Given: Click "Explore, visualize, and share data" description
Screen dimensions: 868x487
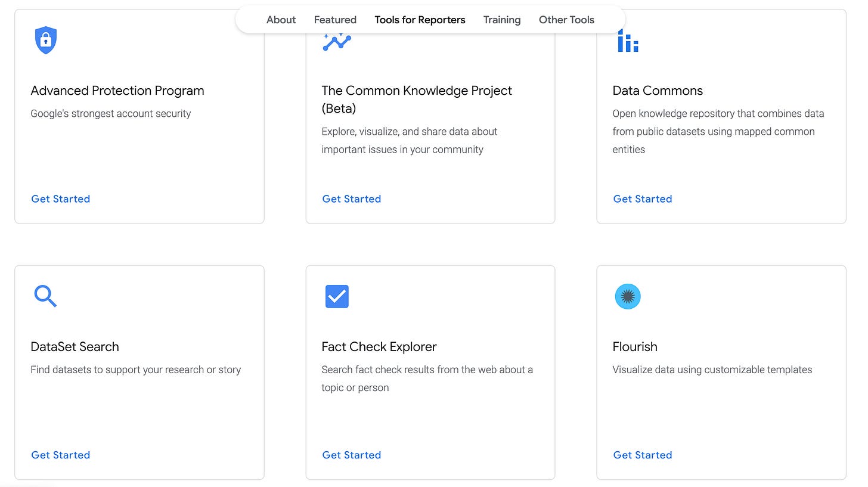Looking at the screenshot, I should pos(410,140).
